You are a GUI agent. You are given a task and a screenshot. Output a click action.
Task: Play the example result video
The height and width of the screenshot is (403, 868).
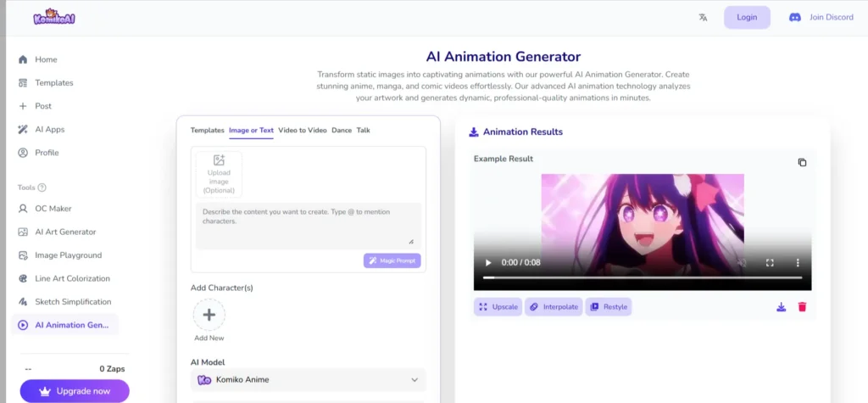click(487, 262)
